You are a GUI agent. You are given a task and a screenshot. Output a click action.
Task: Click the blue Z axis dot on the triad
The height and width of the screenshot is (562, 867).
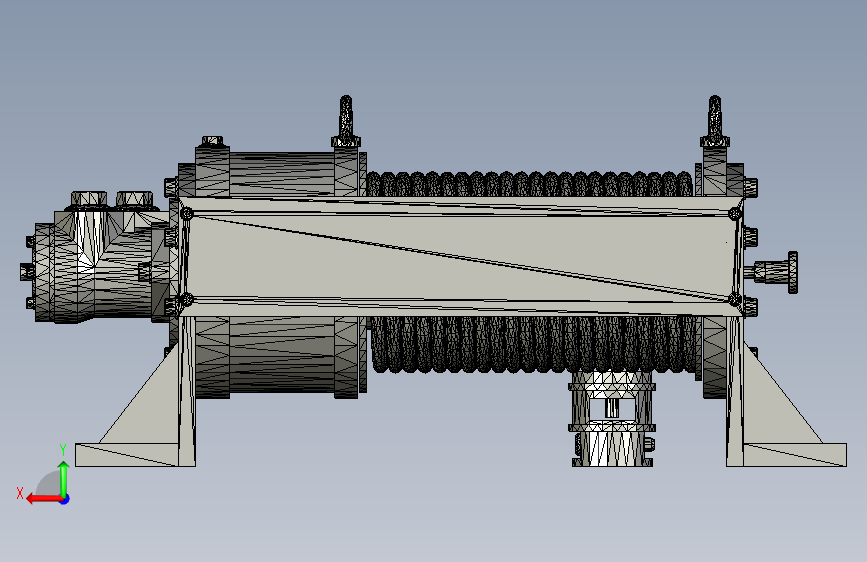[65, 499]
